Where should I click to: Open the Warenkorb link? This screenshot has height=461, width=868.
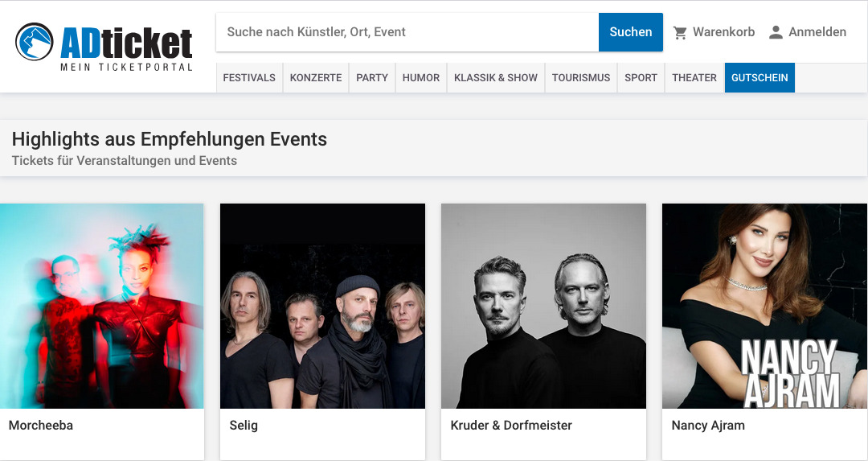(723, 32)
